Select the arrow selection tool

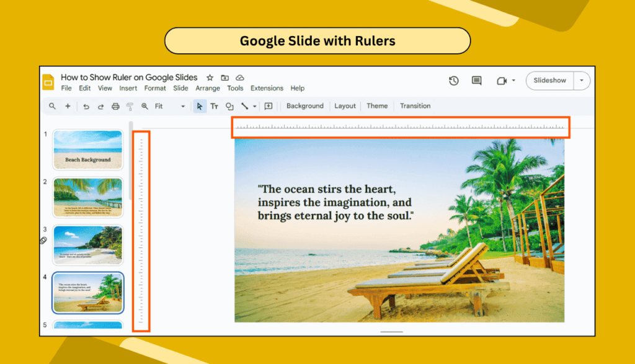coord(200,106)
